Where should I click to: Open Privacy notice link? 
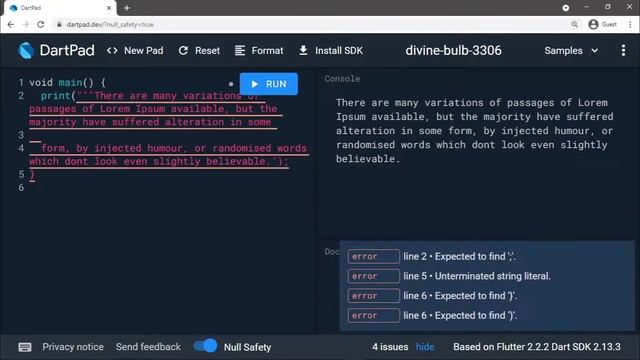tap(73, 347)
